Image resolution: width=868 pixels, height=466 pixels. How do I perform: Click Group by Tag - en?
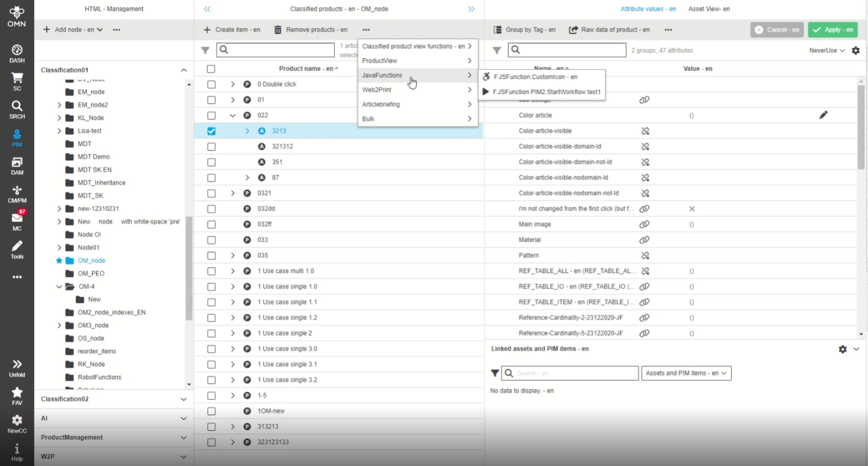pyautogui.click(x=525, y=29)
